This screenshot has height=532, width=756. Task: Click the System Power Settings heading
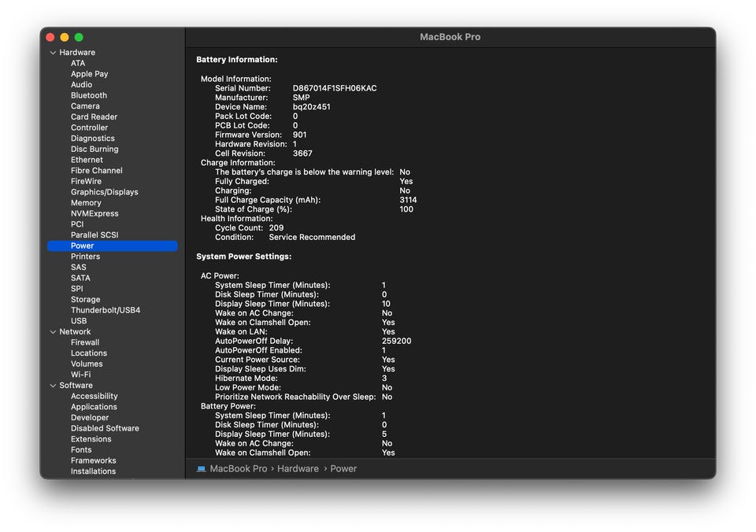[243, 257]
